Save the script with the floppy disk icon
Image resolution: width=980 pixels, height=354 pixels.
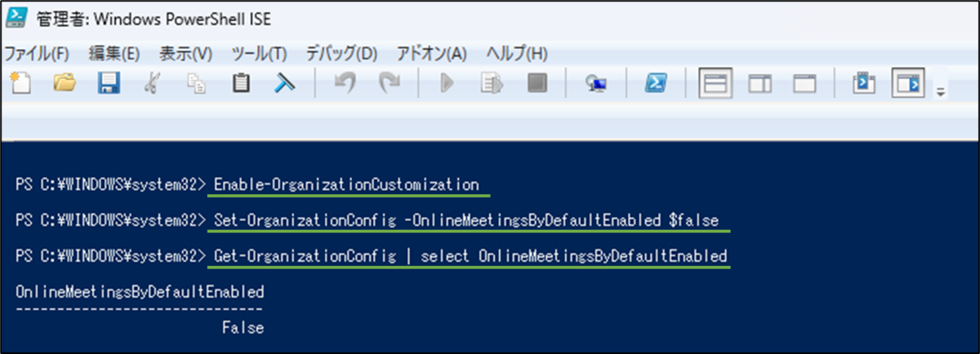coord(109,83)
